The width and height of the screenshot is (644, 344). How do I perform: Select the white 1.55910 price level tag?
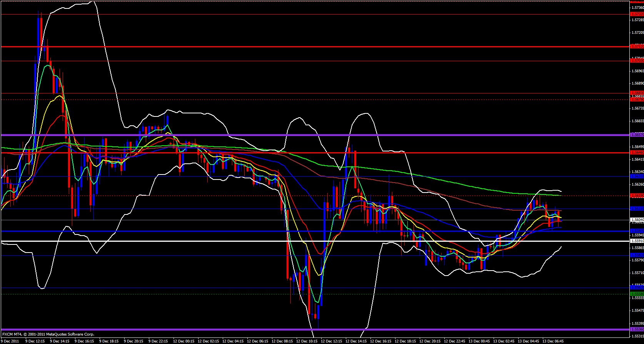[637, 241]
